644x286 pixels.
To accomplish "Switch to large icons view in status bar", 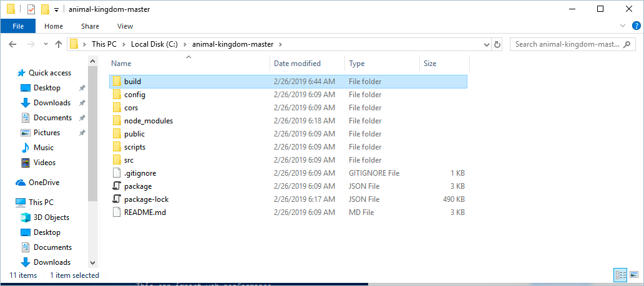I will (633, 275).
